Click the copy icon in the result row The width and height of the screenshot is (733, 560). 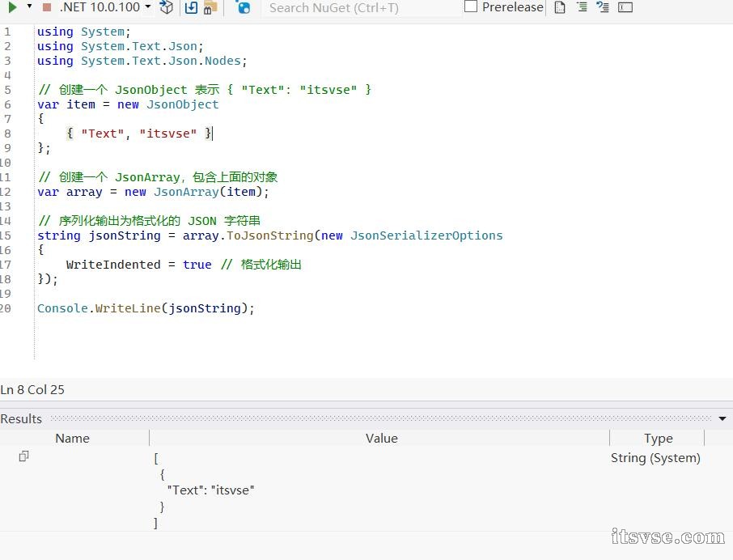[x=23, y=456]
